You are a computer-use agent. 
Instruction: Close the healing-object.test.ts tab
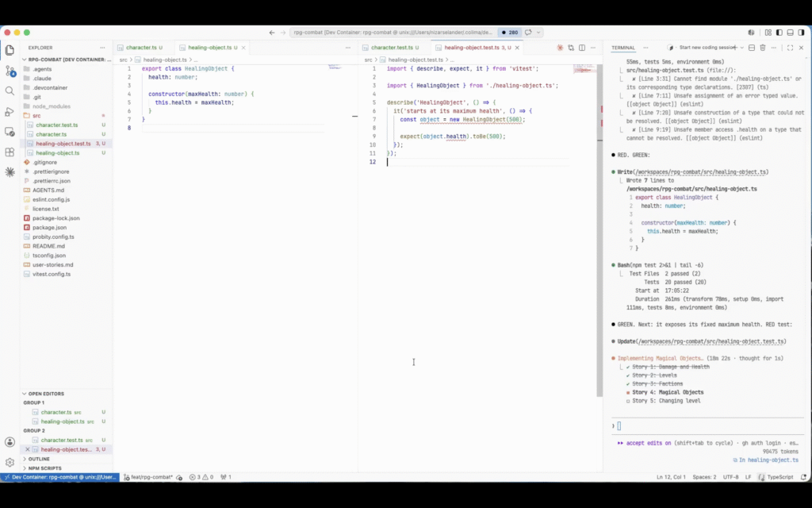[517, 48]
